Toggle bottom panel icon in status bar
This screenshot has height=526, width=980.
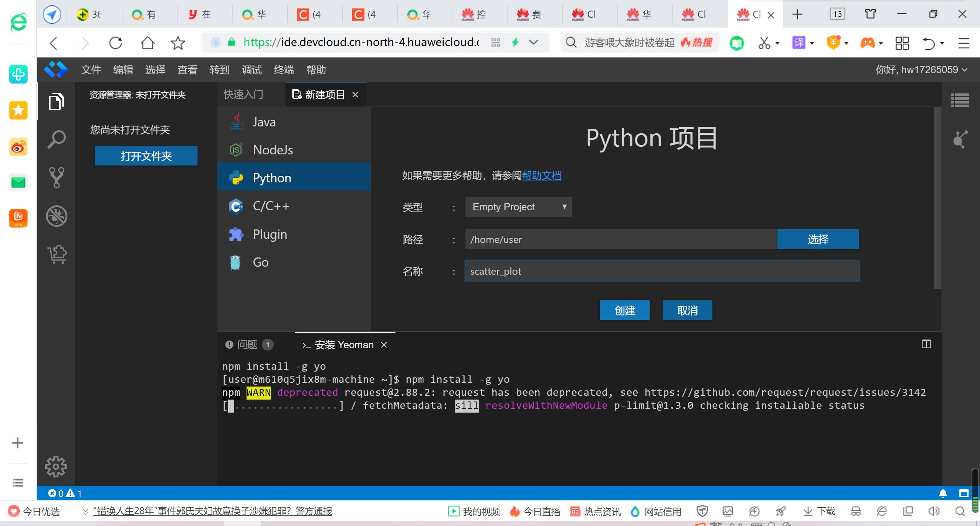point(964,493)
